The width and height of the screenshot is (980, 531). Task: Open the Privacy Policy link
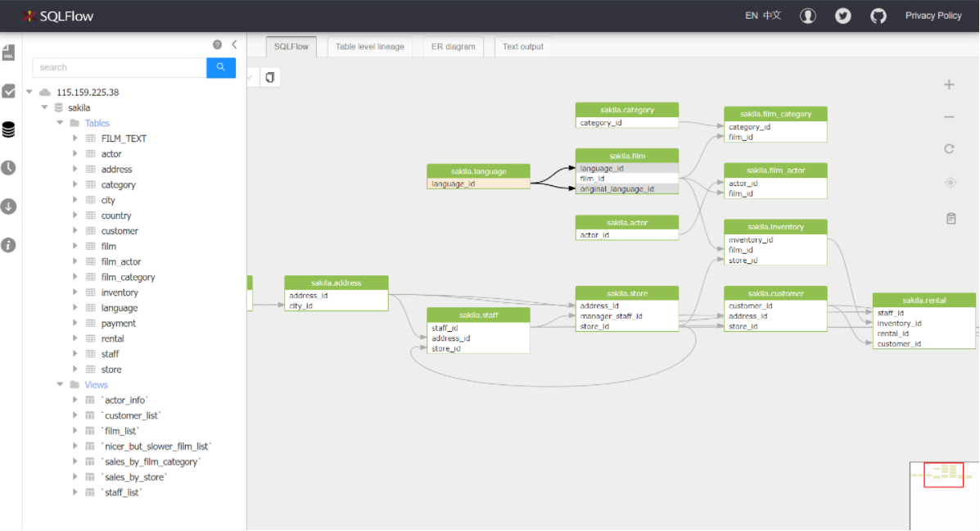point(933,16)
